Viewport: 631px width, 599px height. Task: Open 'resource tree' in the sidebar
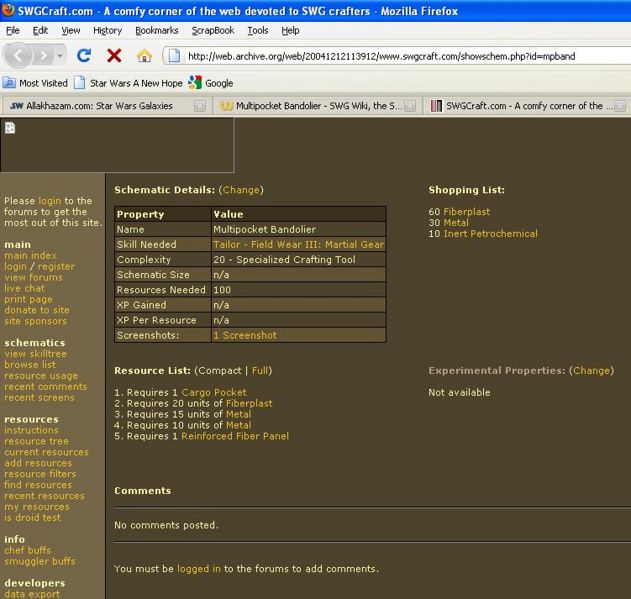click(x=36, y=441)
